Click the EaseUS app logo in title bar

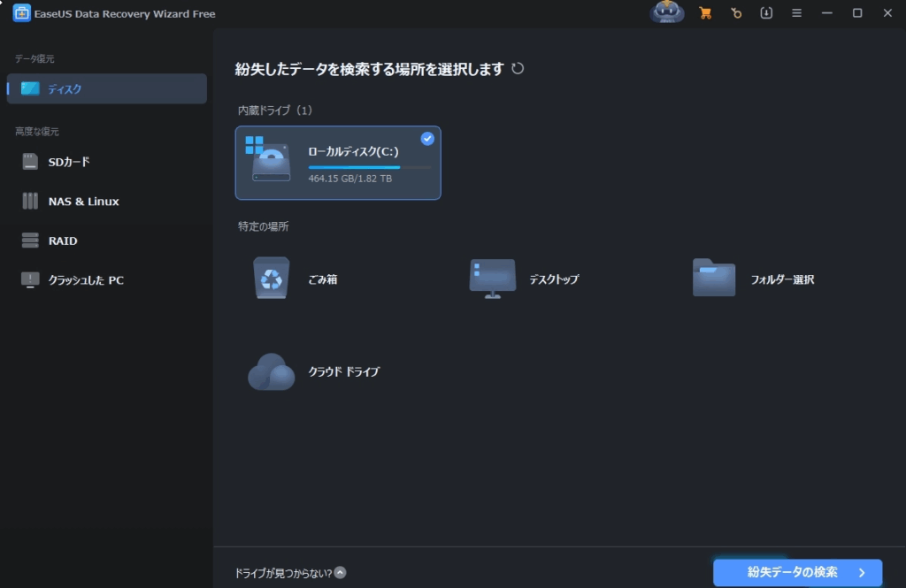tap(21, 13)
